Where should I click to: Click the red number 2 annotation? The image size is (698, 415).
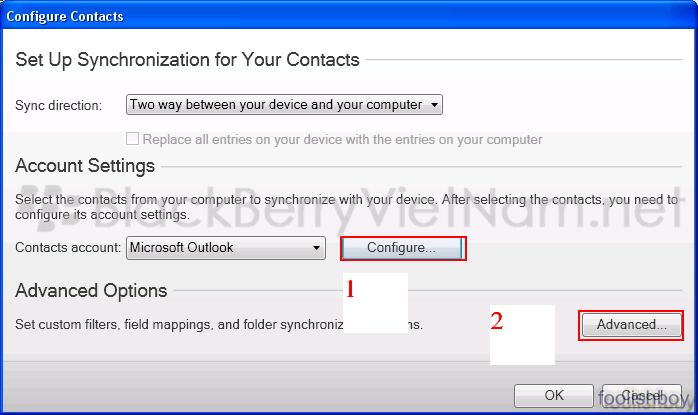497,321
